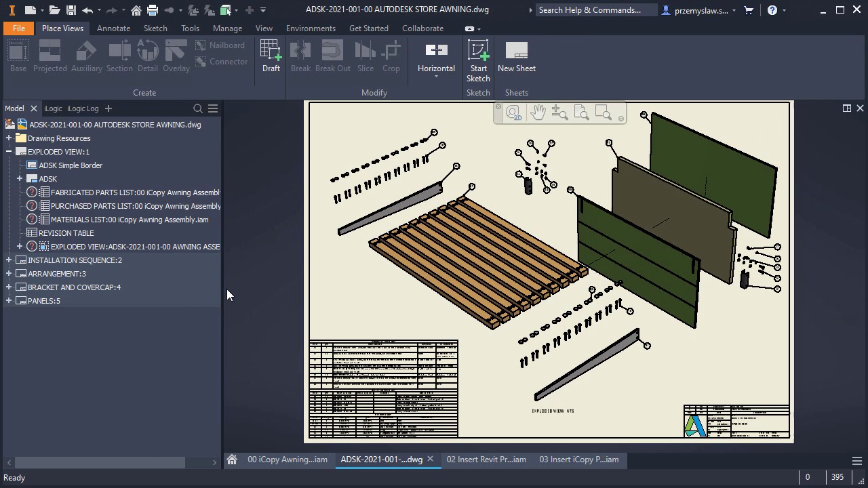The height and width of the screenshot is (488, 868).
Task: Click the Open folder icon in quick access toolbar
Action: [x=54, y=10]
